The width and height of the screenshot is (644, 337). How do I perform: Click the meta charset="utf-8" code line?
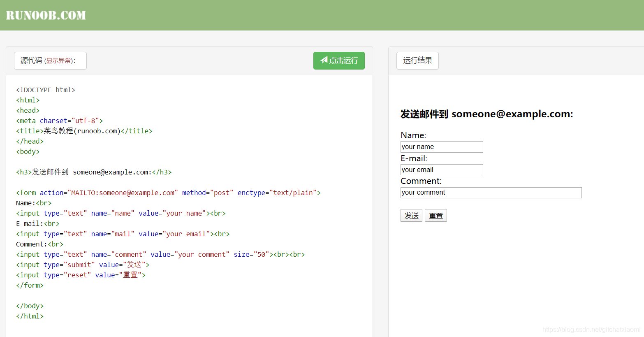click(x=60, y=121)
